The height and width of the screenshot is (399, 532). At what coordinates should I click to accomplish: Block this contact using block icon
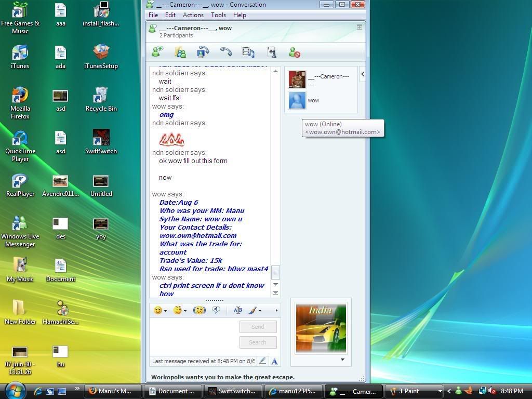(294, 52)
